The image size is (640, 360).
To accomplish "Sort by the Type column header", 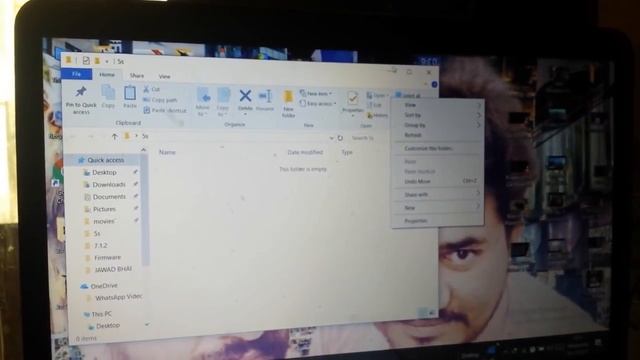I will pyautogui.click(x=347, y=152).
